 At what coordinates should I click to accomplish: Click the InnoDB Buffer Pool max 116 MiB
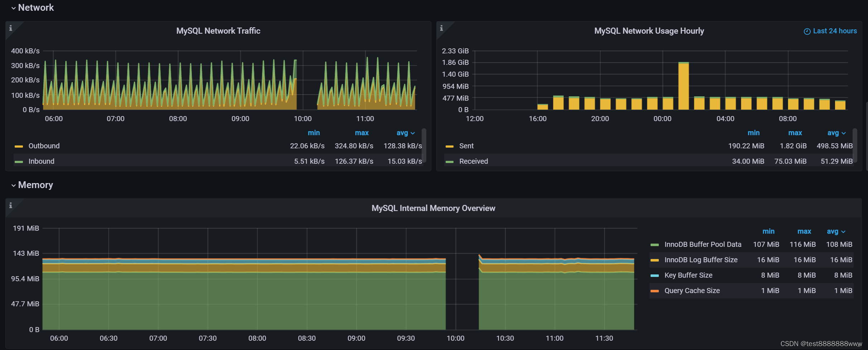pyautogui.click(x=803, y=244)
